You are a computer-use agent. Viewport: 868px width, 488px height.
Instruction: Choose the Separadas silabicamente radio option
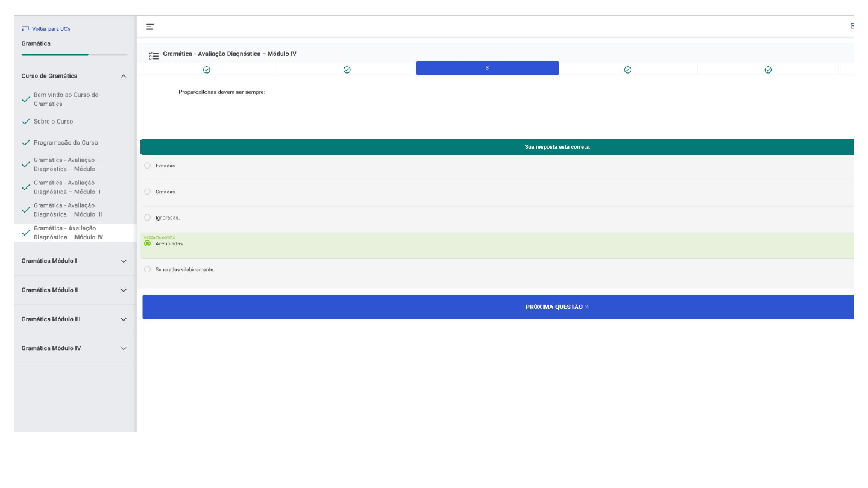(x=148, y=269)
